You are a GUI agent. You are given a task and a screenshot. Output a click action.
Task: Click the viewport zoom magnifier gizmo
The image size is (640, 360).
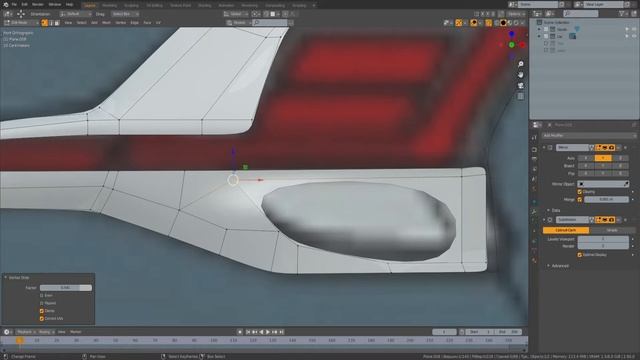coord(521,64)
